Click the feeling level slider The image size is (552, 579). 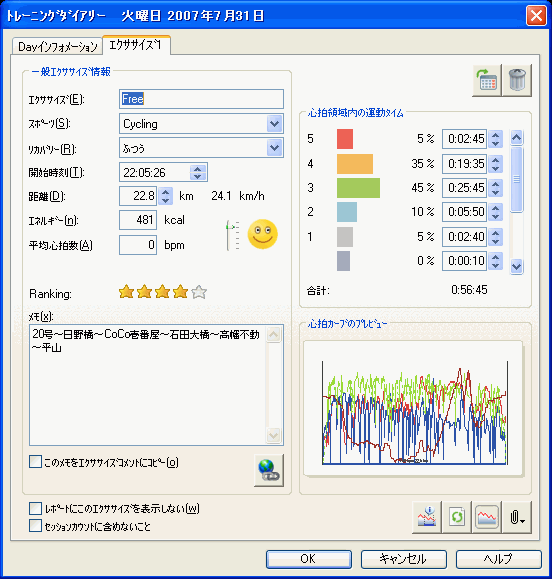tap(233, 235)
